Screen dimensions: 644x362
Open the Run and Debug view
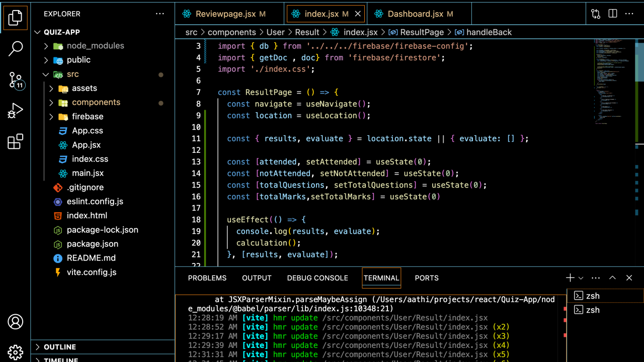[x=15, y=111]
